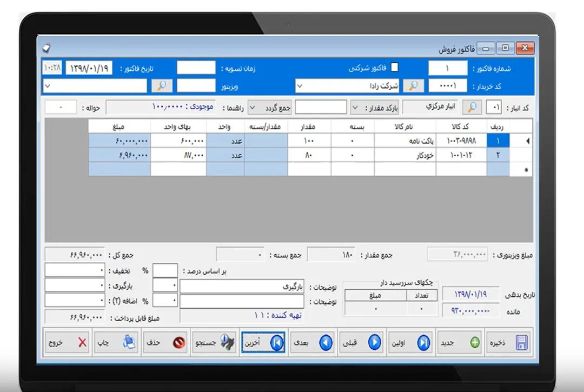Viewport: 584px width, 392px height.
Task: Click the کد خریدار input field with ۰۰۰۰۱
Action: pos(447,86)
